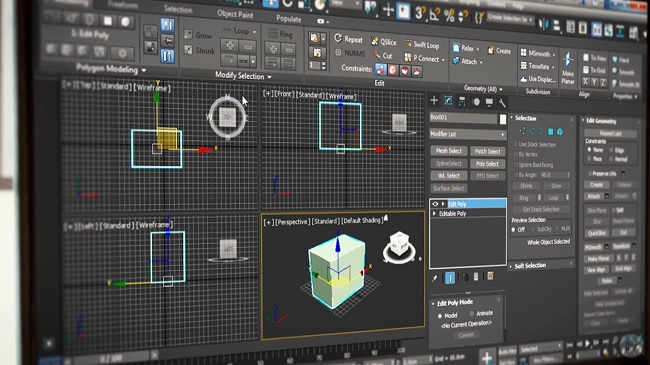The width and height of the screenshot is (650, 365).
Task: Open the Utilities wrench panel tab
Action: click(x=502, y=103)
